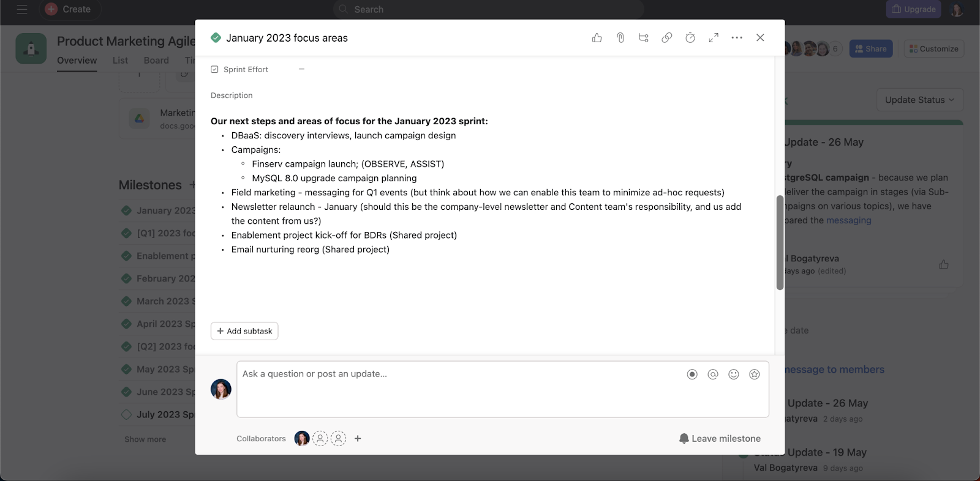Click the first empty collaborator placeholder
Viewport: 980px width, 481px height.
[x=320, y=439]
